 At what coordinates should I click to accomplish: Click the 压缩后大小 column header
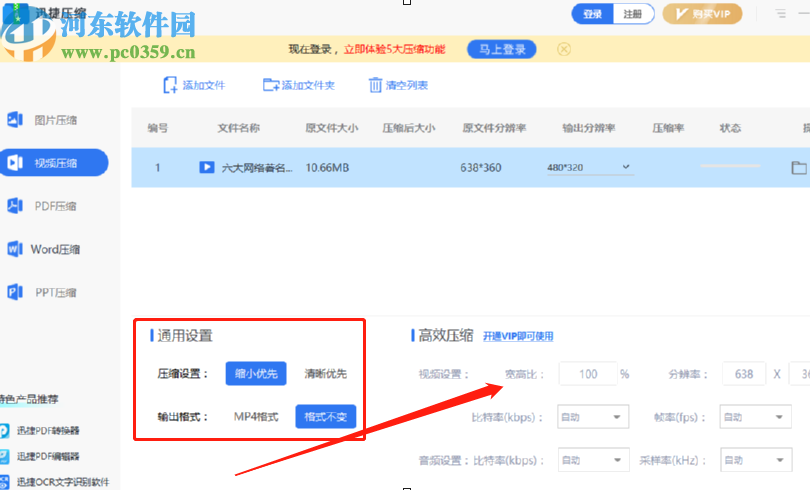tap(409, 128)
